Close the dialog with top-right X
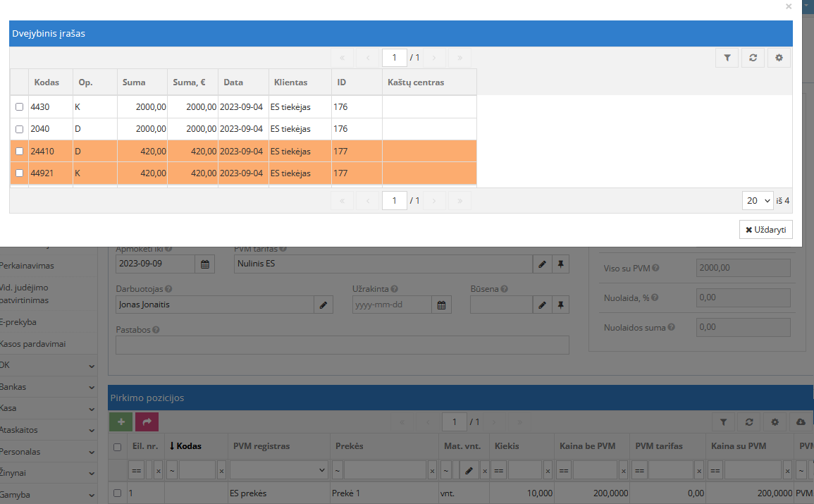The height and width of the screenshot is (504, 814). tap(789, 6)
